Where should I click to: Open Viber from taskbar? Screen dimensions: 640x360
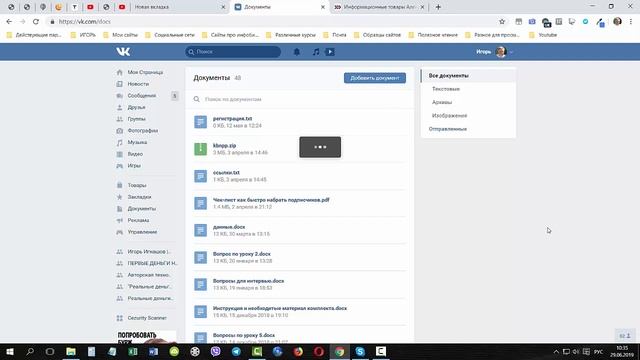pos(216,351)
